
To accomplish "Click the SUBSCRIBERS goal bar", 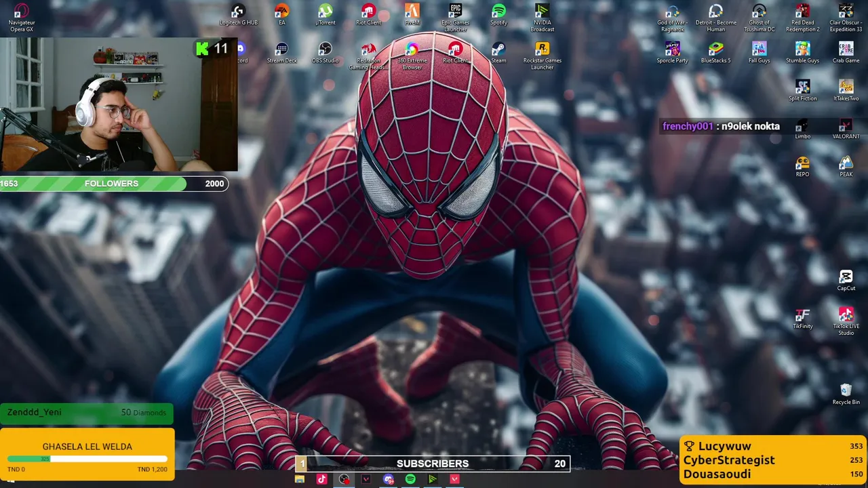I will pos(433,464).
